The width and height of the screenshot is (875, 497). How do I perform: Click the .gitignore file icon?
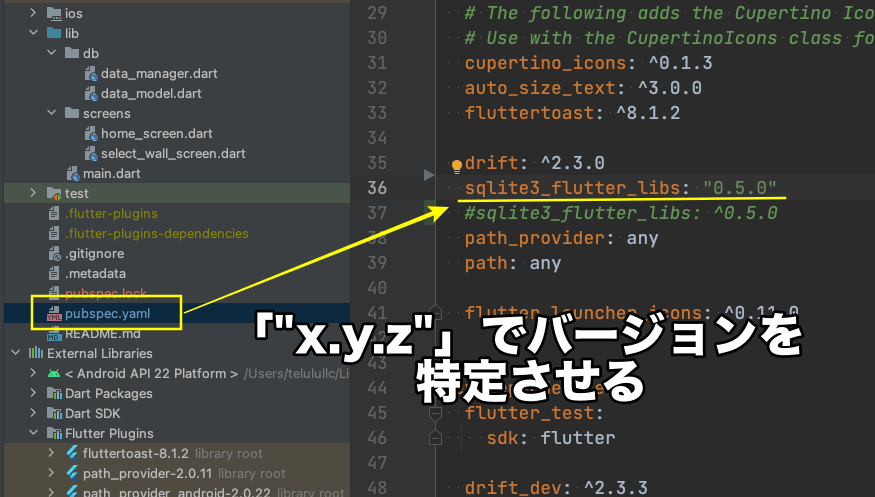click(54, 254)
